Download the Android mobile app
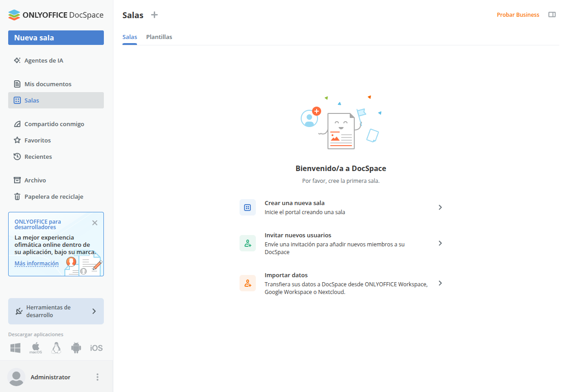This screenshot has width=567, height=392. click(x=76, y=348)
